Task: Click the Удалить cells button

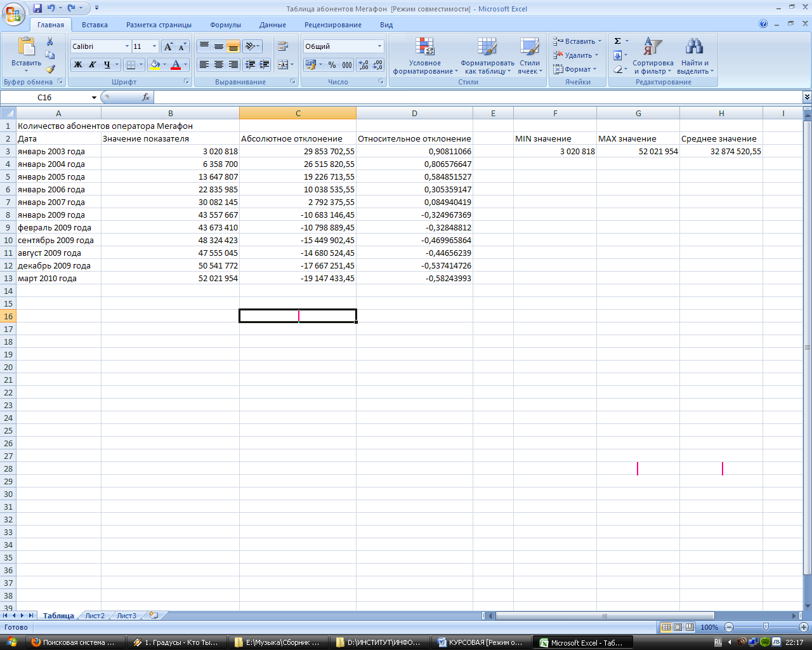Action: coord(576,55)
